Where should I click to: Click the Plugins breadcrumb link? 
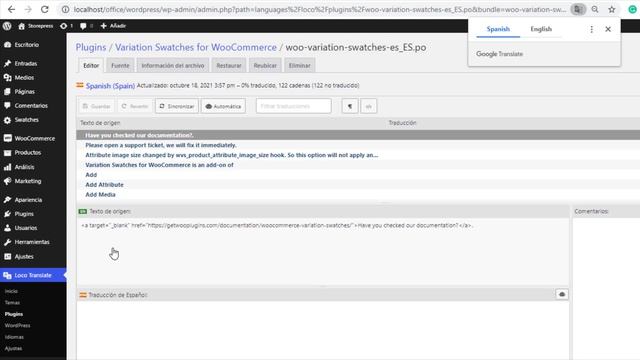tap(91, 47)
